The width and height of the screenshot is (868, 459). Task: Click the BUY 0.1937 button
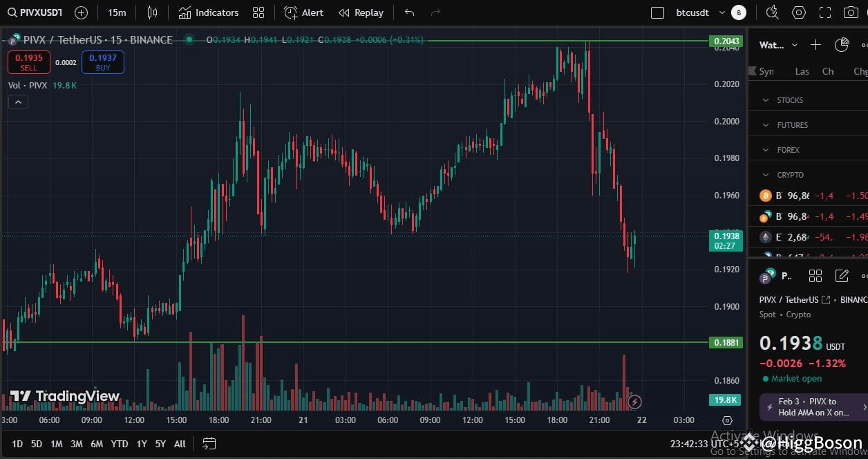tap(102, 62)
